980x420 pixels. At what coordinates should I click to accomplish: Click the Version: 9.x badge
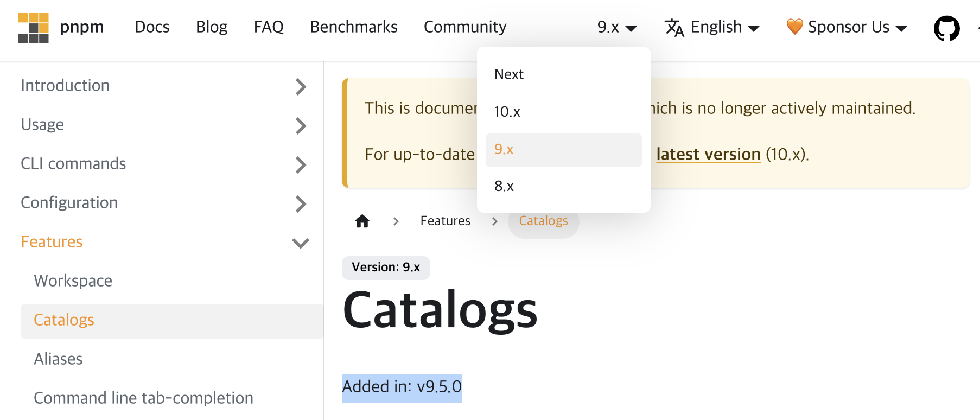[x=386, y=268]
